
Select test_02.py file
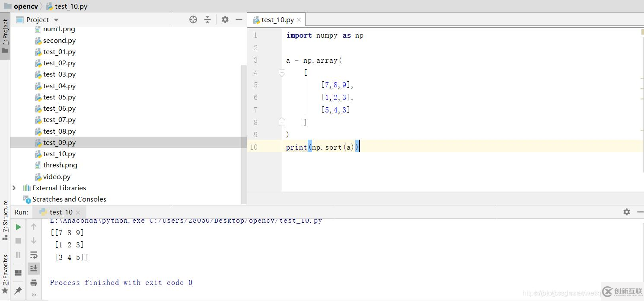click(59, 63)
